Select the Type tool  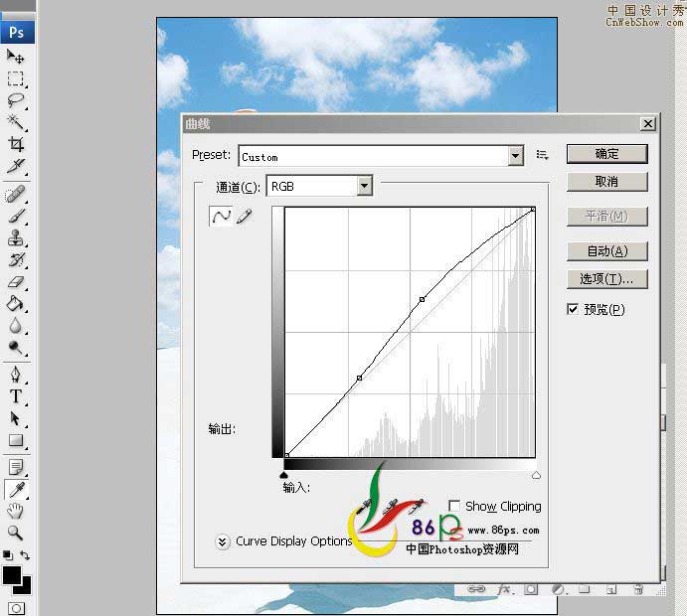click(16, 396)
